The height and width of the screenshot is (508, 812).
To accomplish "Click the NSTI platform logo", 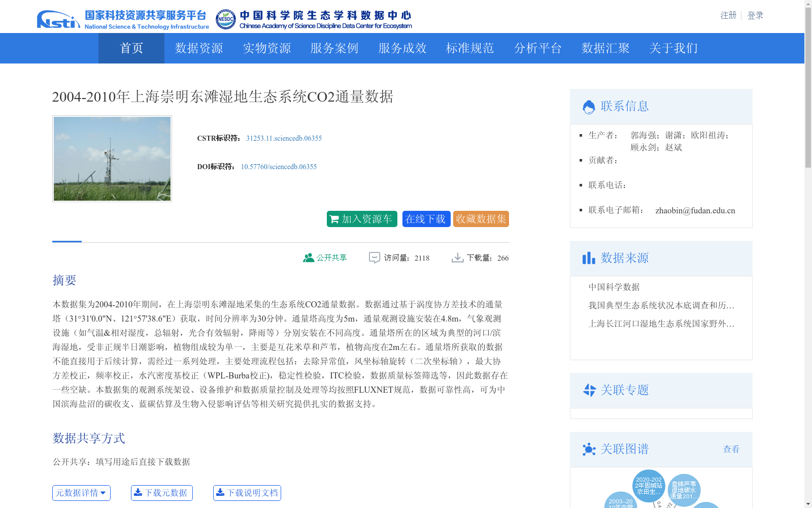I will click(x=123, y=19).
